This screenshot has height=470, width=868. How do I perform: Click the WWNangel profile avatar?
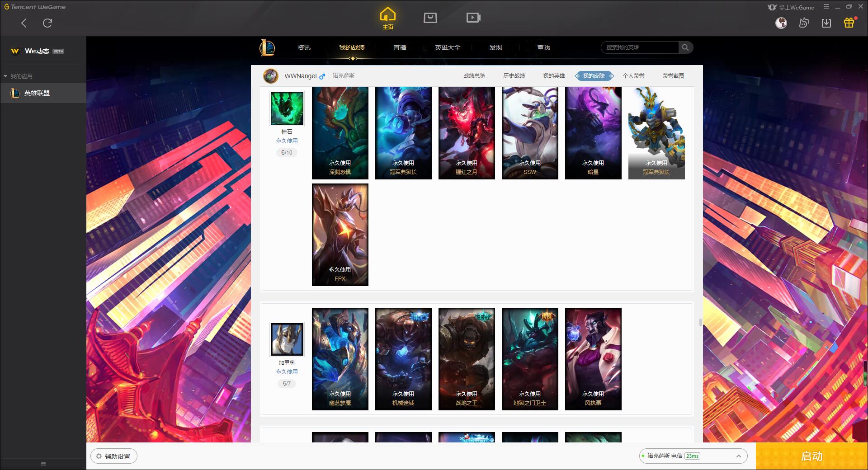coord(271,76)
